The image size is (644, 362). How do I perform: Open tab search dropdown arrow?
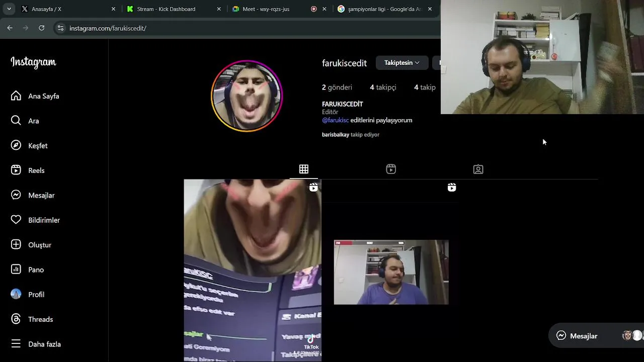[x=9, y=9]
